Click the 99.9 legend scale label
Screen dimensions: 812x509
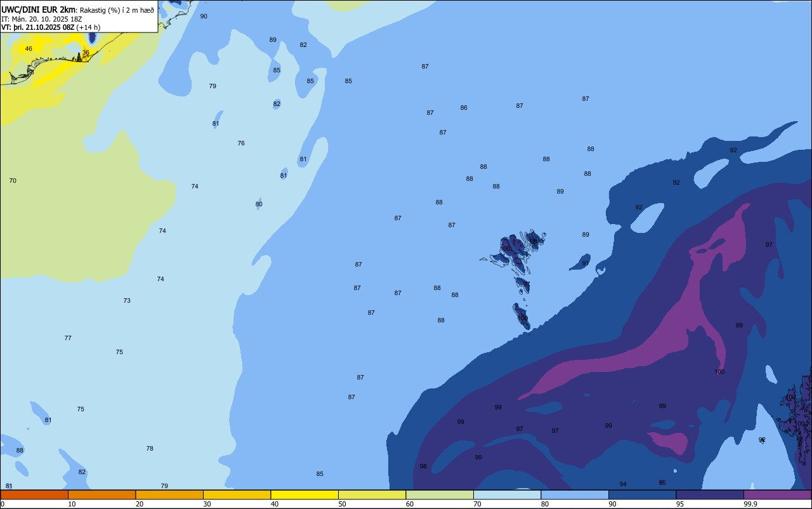tap(751, 504)
